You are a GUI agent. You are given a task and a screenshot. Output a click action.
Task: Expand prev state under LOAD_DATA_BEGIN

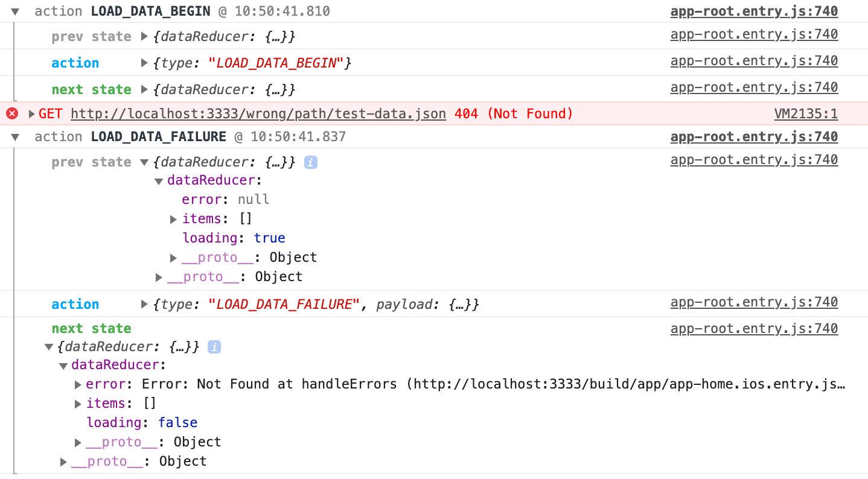[144, 37]
